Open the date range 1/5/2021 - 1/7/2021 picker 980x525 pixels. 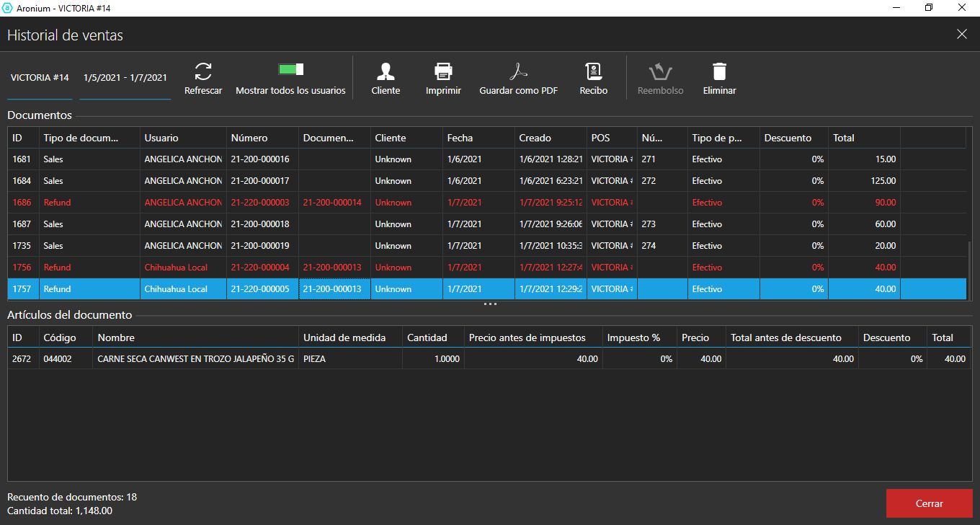coord(125,78)
